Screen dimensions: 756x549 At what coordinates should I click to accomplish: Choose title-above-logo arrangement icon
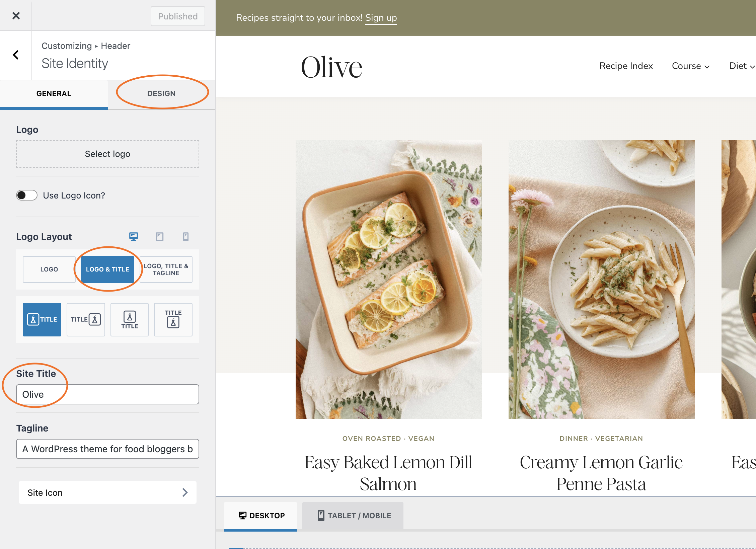173,319
